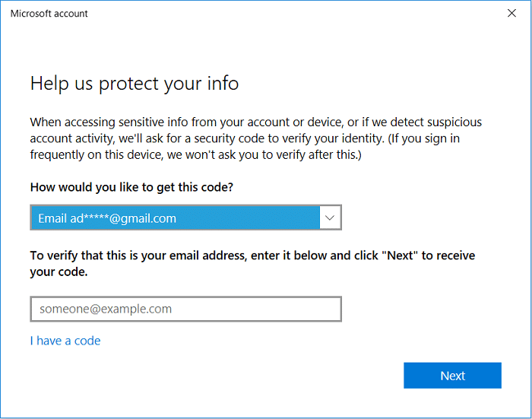Close the Microsoft account dialog window
532x419 pixels.
click(512, 13)
